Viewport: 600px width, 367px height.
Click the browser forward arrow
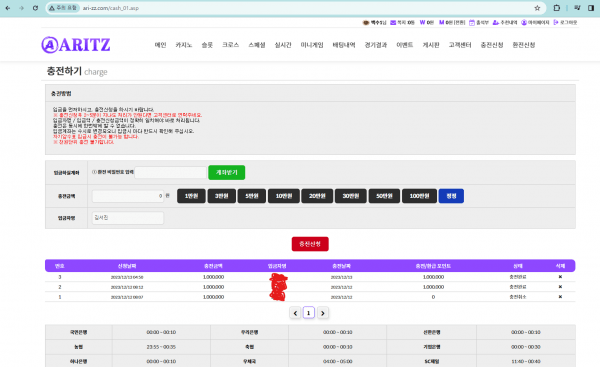point(21,8)
